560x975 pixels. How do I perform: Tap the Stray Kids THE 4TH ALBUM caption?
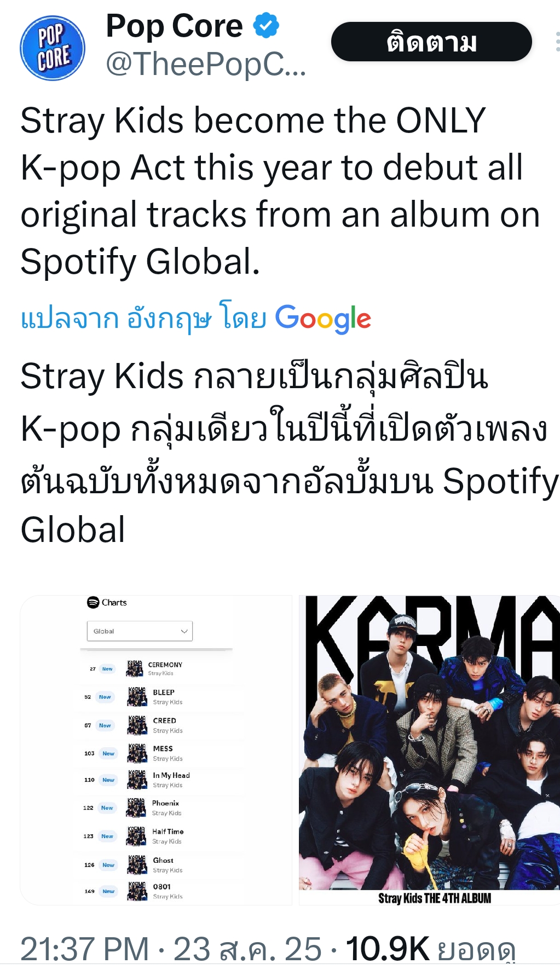click(x=435, y=898)
